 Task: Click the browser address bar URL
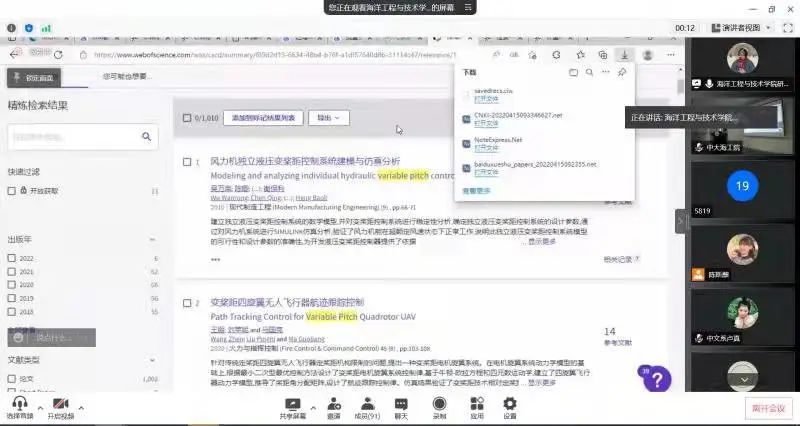pyautogui.click(x=274, y=55)
